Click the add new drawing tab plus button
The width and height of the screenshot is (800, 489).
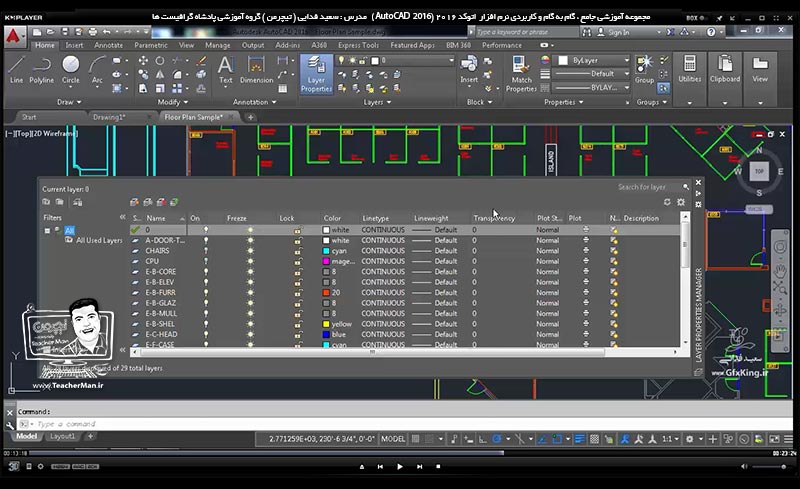point(251,117)
